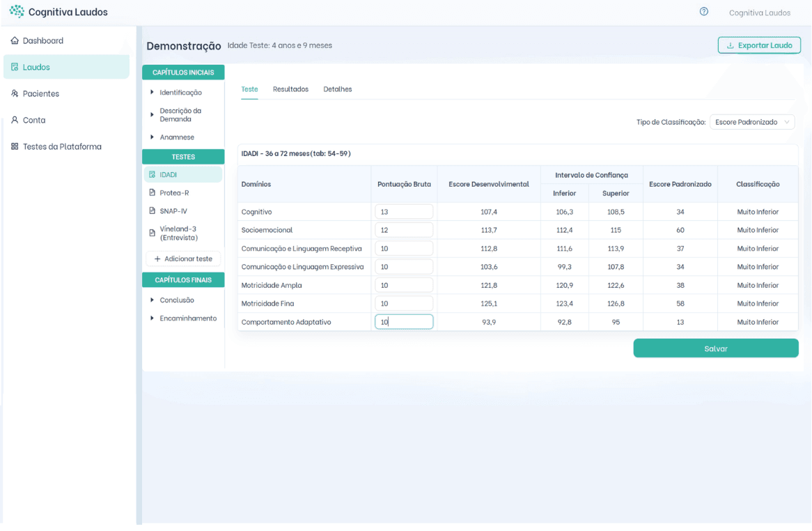Click Comportamento Adaptativo raw score field
The image size is (812, 531).
click(404, 322)
